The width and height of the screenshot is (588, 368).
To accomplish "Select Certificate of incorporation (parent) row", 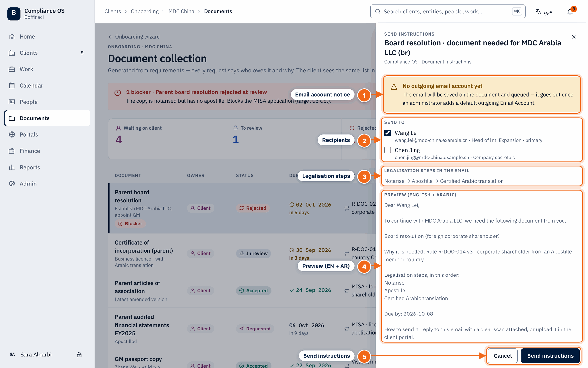I will (x=242, y=254).
